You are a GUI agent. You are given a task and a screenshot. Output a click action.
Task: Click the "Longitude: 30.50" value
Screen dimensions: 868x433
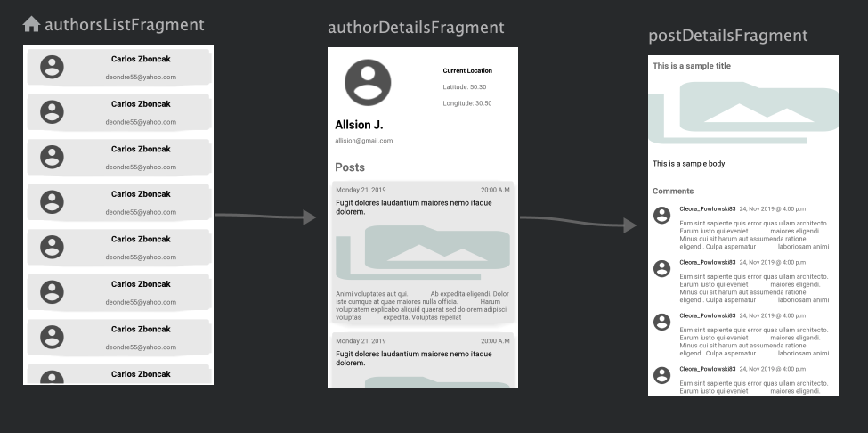(467, 103)
